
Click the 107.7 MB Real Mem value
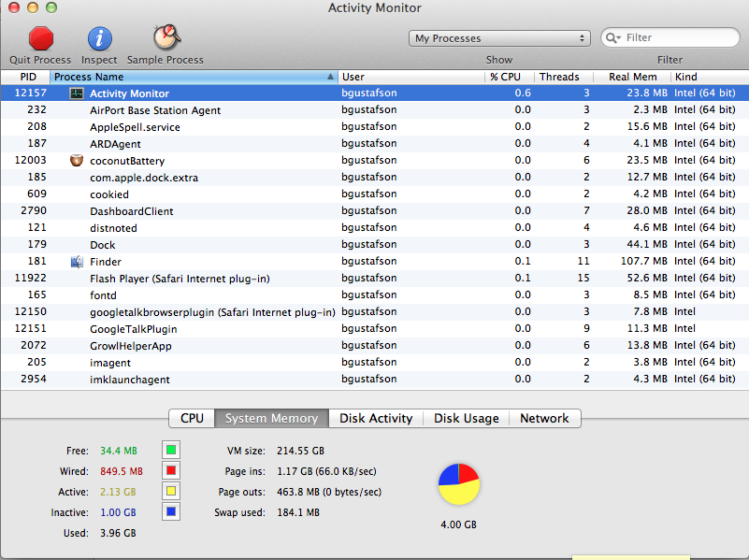(643, 261)
